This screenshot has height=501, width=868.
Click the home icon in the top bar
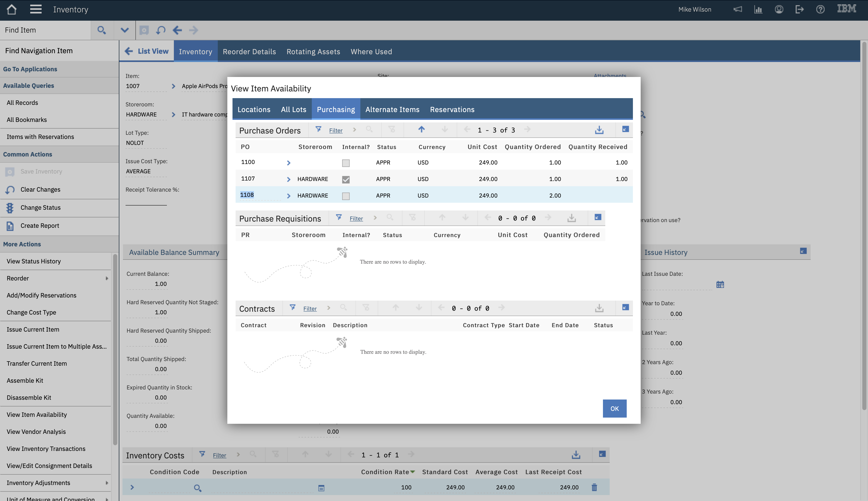tap(11, 9)
